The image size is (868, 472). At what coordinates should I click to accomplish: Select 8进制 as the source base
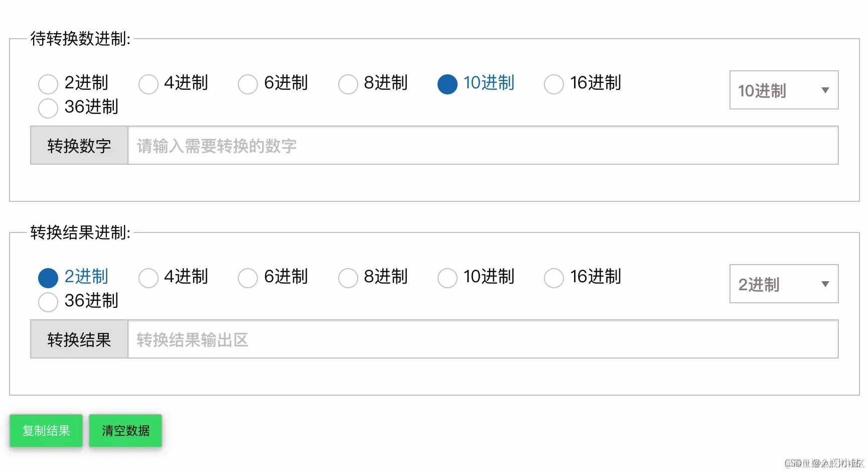(348, 84)
